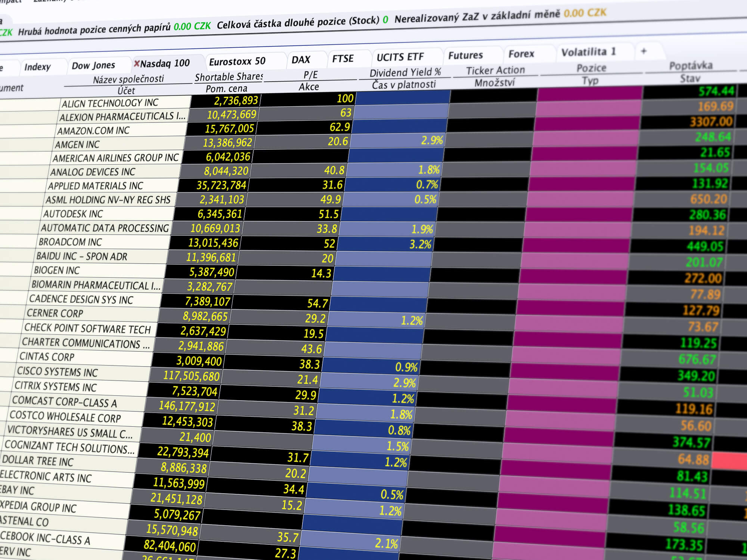
Task: Close the Nasdaq 100 tab with the red X
Action: click(x=137, y=63)
